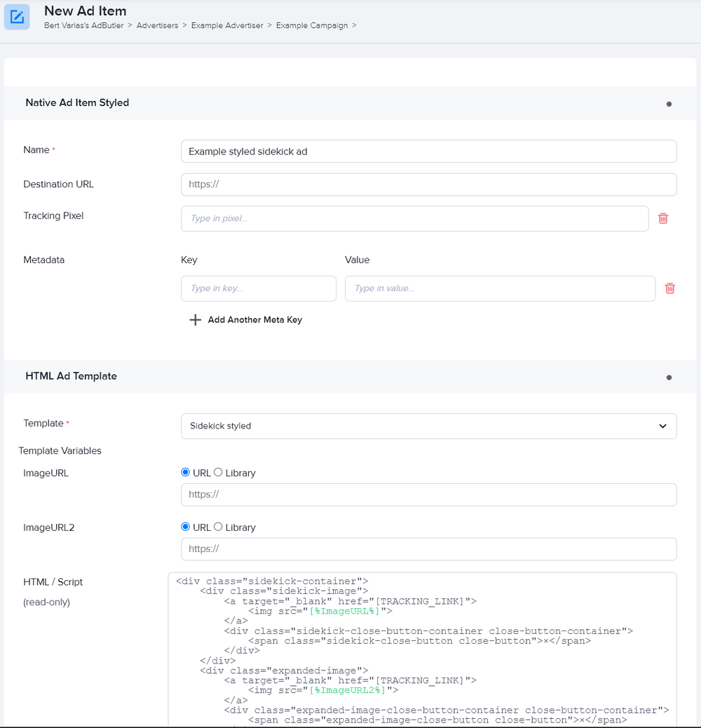Delete the Tracking Pixel row with trash icon
Viewport: 701px width, 728px height.
click(663, 218)
